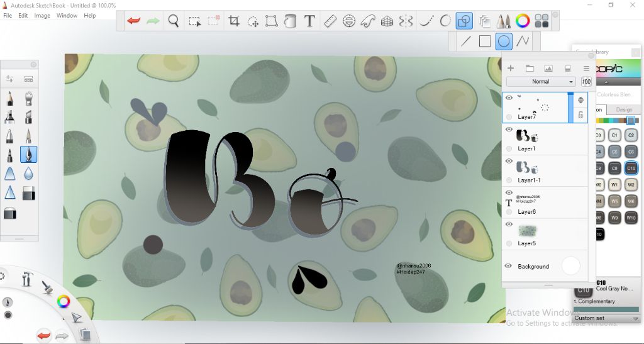Select the pencil brush in palette

[9, 99]
